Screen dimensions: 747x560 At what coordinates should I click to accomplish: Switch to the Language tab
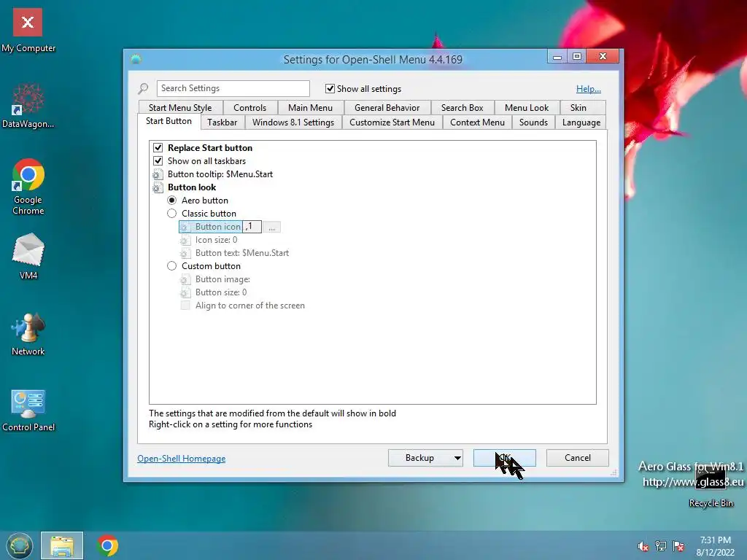581,122
